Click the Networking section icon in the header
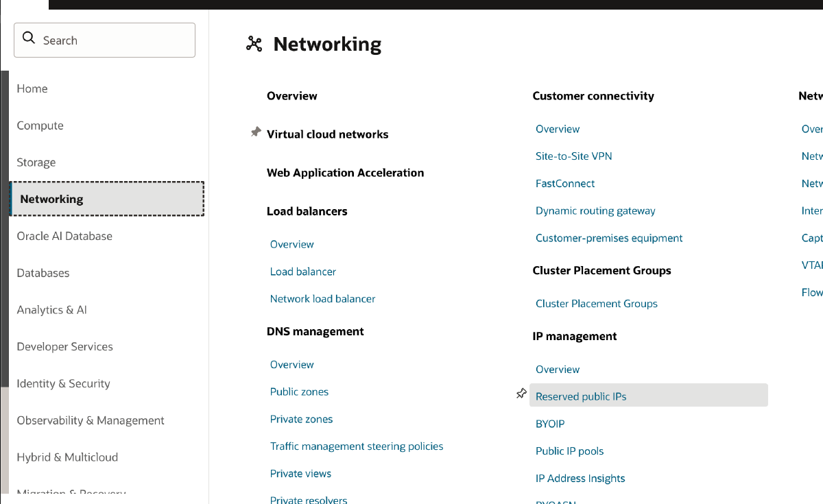 pyautogui.click(x=254, y=45)
